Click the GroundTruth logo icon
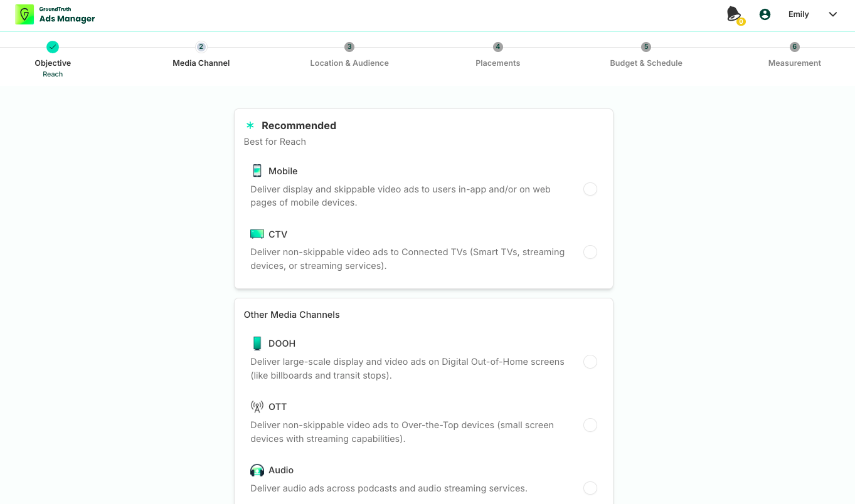Image resolution: width=855 pixels, height=504 pixels. coord(24,15)
